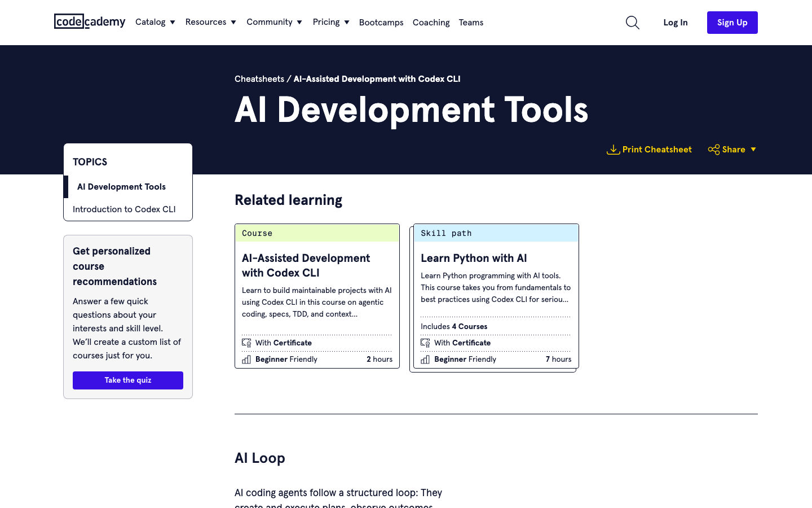Click Codex CLI course card description text
812x508 pixels.
(x=317, y=302)
